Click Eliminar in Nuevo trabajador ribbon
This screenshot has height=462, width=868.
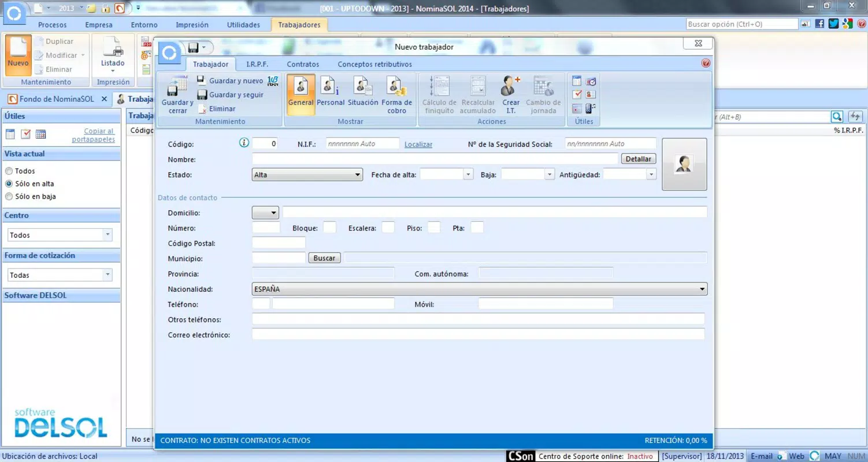click(217, 109)
